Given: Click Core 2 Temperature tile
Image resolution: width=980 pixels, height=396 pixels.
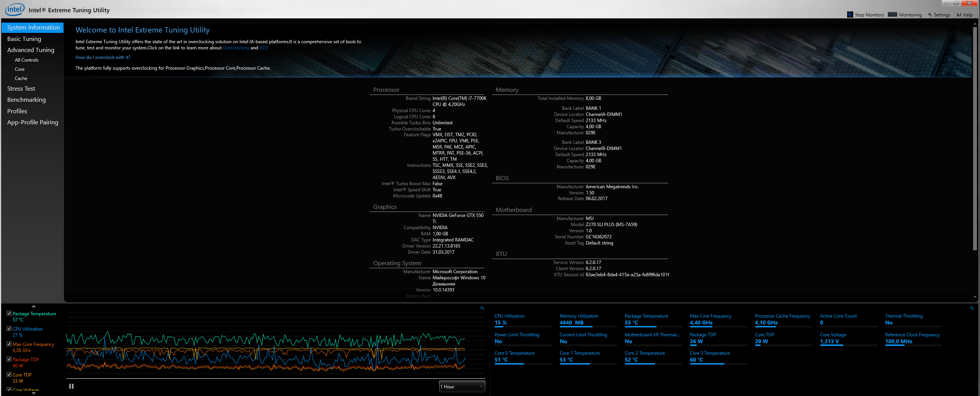Looking at the screenshot, I should click(x=653, y=357).
